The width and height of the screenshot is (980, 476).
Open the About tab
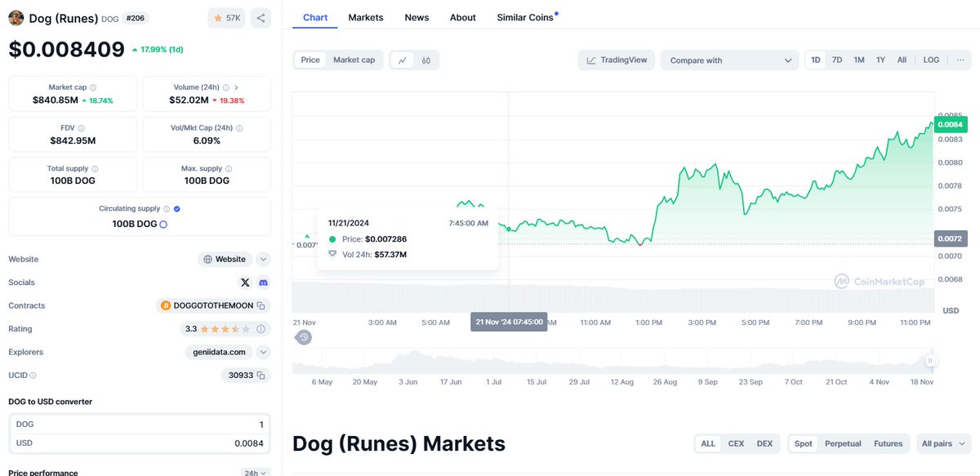click(x=463, y=17)
